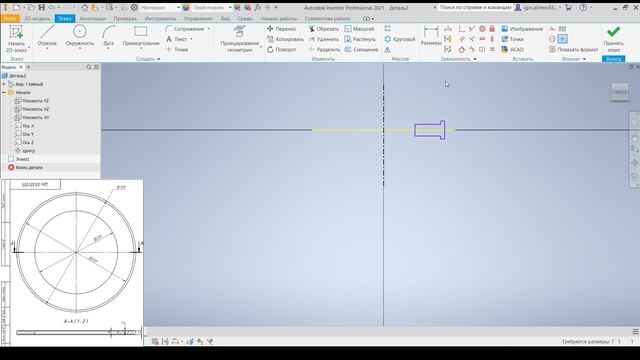Select the Круговой (Circular pattern) tool
The height and width of the screenshot is (360, 640).
(x=400, y=39)
